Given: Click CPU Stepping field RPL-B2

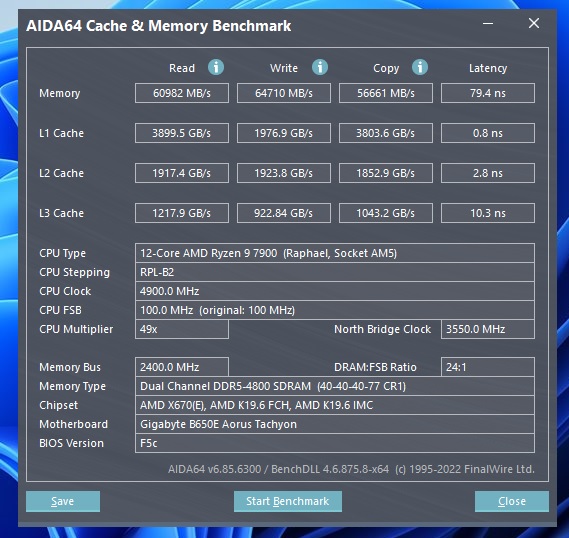Looking at the screenshot, I should pos(335,272).
